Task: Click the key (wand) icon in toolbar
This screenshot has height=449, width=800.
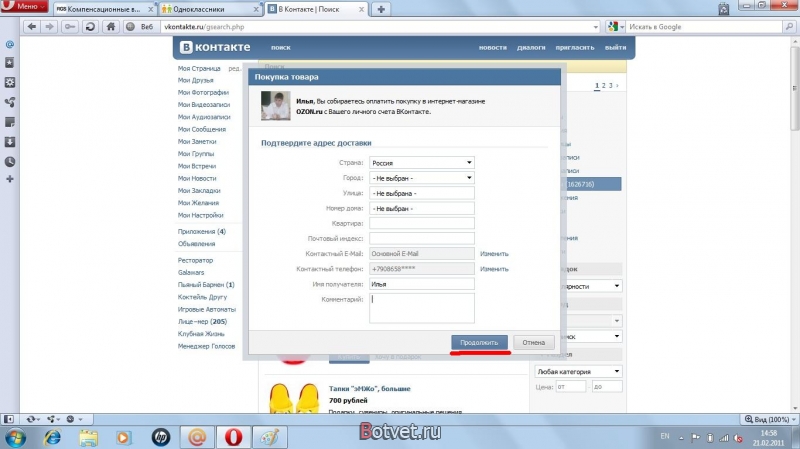Action: point(70,27)
